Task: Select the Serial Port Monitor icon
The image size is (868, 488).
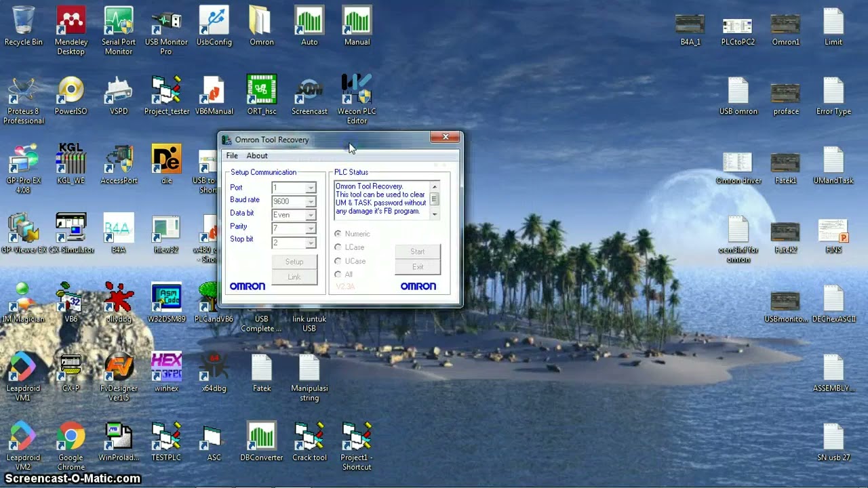Action: point(119,31)
